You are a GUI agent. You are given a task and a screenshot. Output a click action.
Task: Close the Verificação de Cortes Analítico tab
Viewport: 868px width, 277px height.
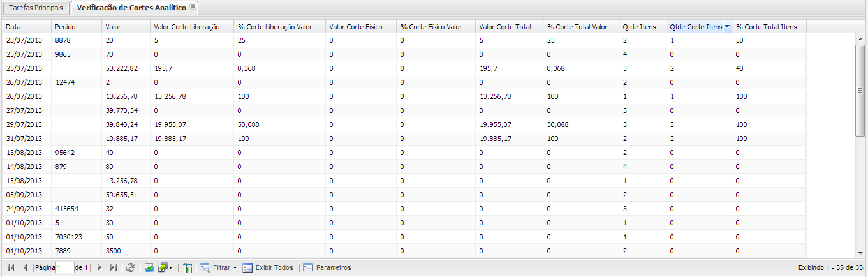coord(193,7)
